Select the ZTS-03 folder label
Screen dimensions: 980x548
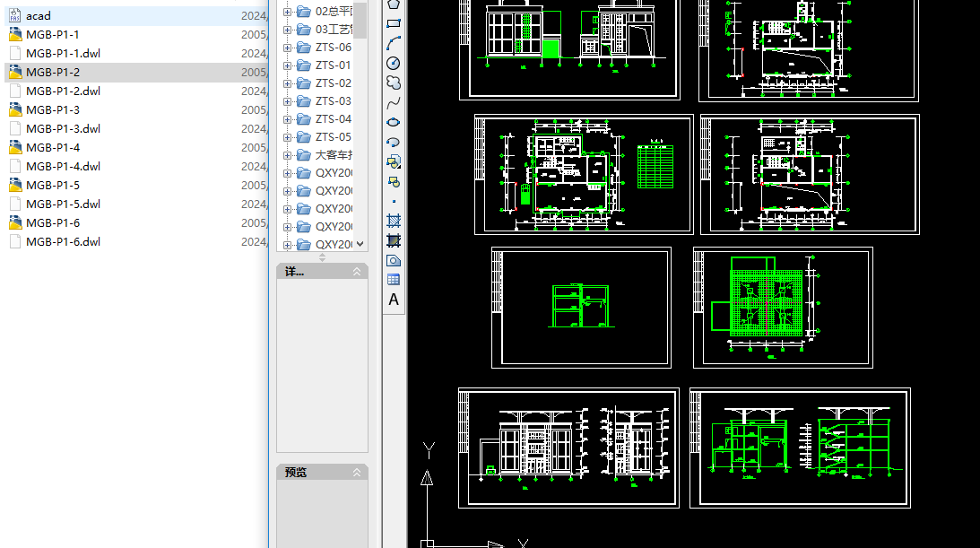[x=334, y=101]
